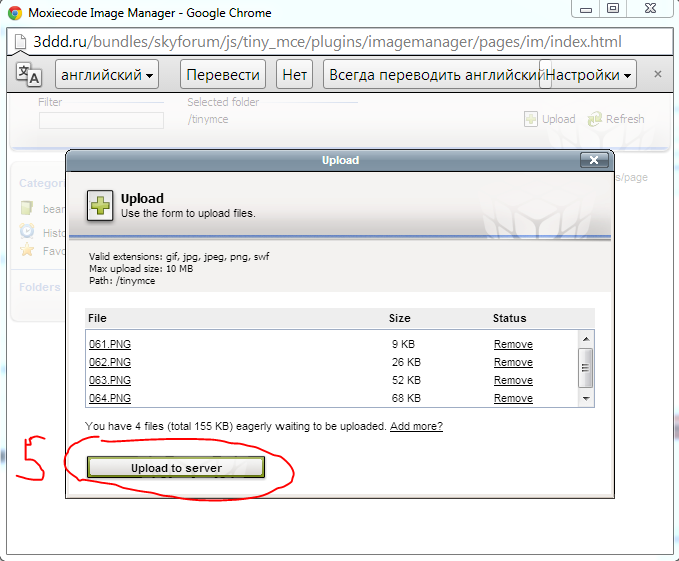Click the History clock icon in sidebar
The height and width of the screenshot is (561, 679).
coord(27,231)
